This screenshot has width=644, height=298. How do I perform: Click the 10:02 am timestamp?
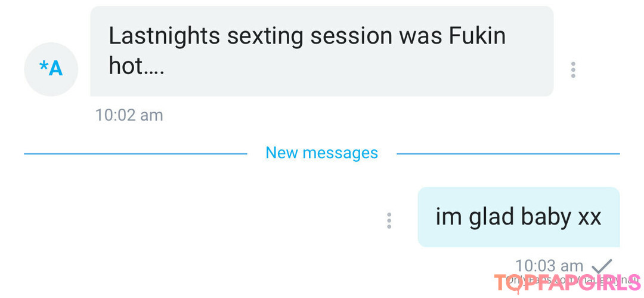[x=129, y=115]
